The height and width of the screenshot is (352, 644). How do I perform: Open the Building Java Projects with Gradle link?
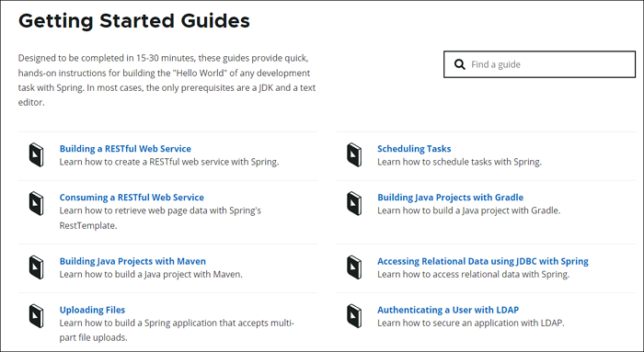(450, 198)
